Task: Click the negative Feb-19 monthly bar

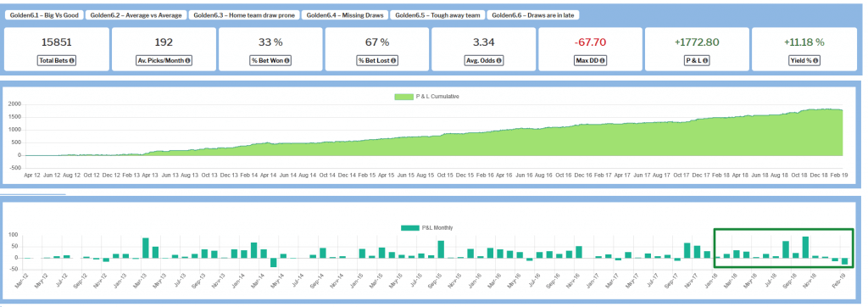Action: coord(845,261)
